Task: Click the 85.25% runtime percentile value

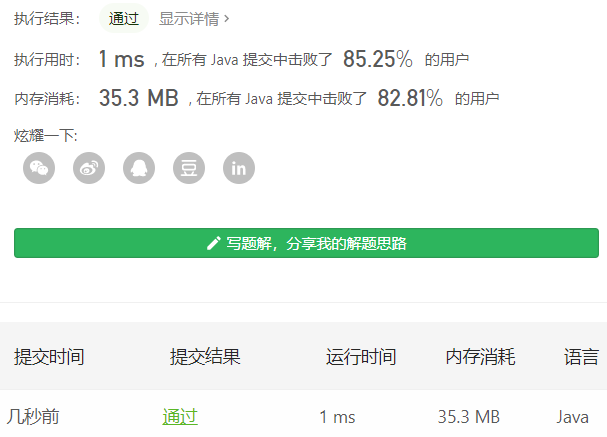Action: coord(377,59)
